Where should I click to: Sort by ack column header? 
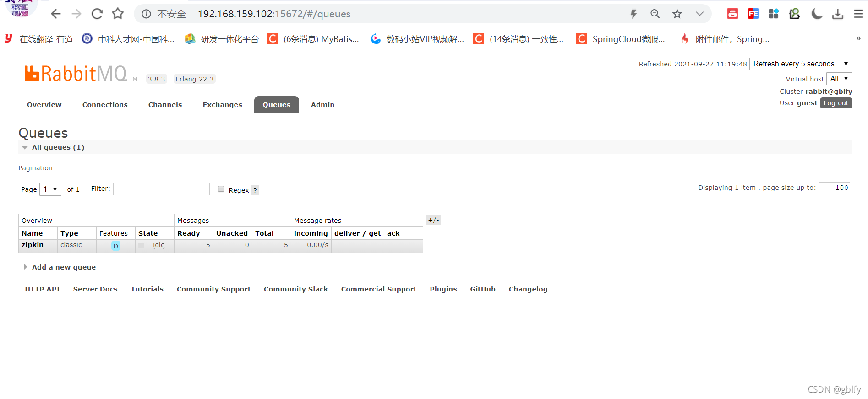click(x=393, y=233)
